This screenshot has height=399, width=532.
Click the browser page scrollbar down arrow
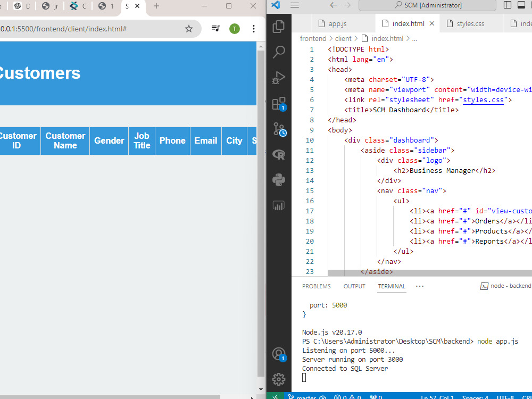(261, 389)
